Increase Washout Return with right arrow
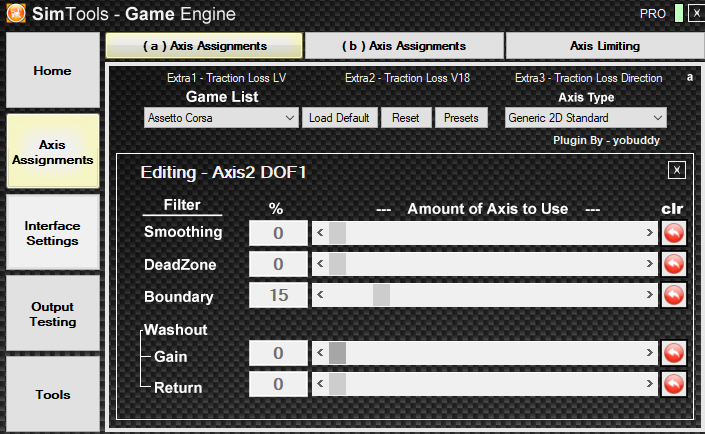This screenshot has height=434, width=705. [649, 384]
